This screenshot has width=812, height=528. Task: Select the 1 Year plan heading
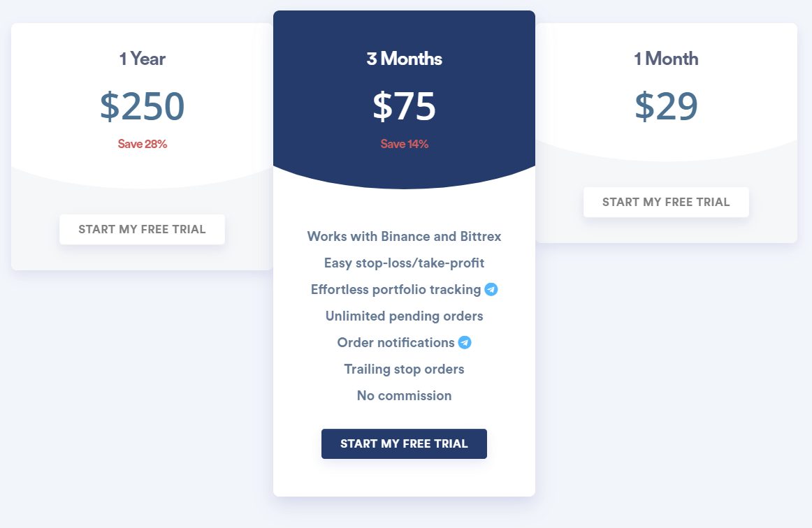tap(143, 59)
